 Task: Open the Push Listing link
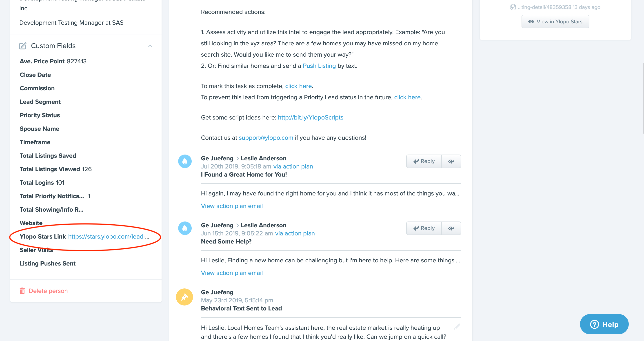coord(319,66)
